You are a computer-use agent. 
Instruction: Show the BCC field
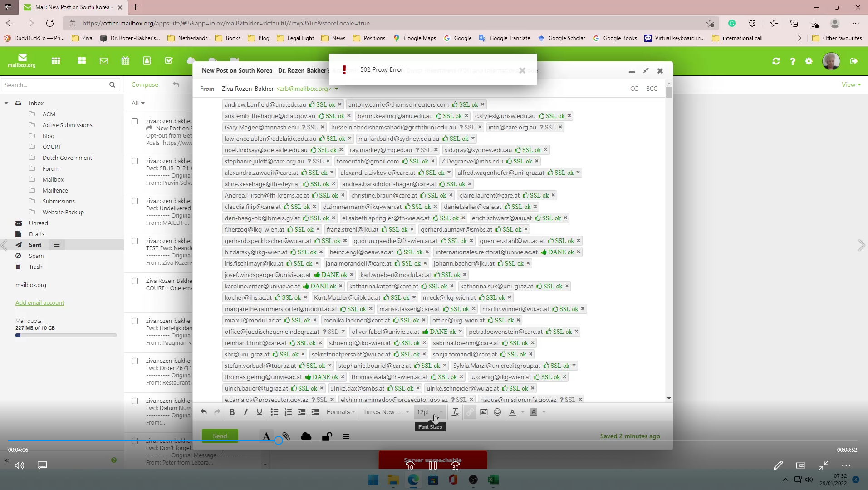pos(652,89)
